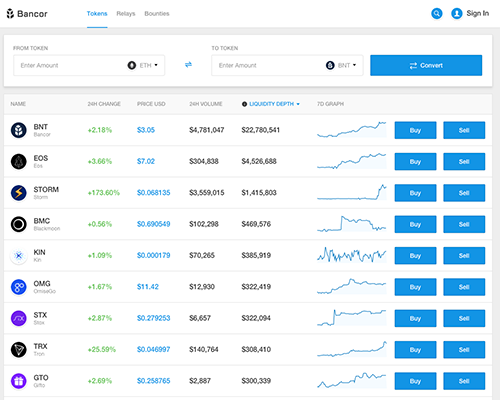Sell TRX token

[464, 350]
